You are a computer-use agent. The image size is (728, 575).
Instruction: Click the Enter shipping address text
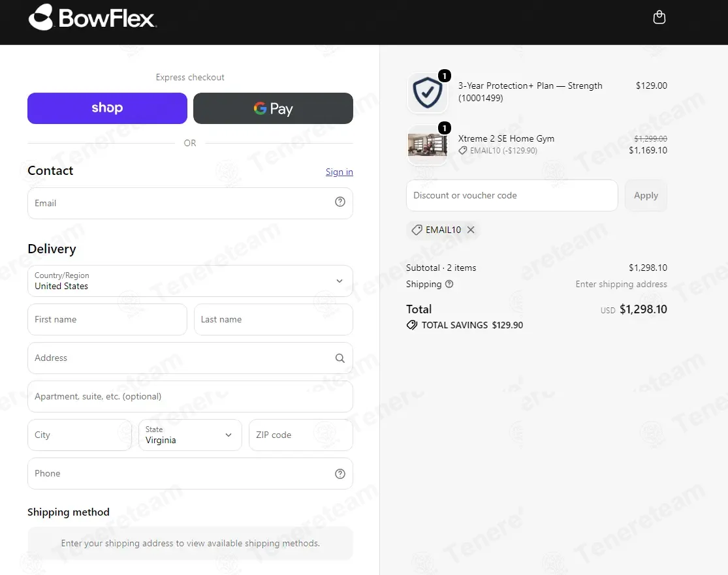(x=621, y=284)
